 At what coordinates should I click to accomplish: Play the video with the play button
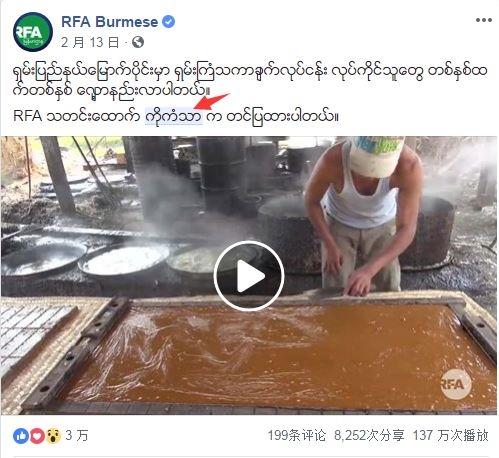[x=249, y=276]
